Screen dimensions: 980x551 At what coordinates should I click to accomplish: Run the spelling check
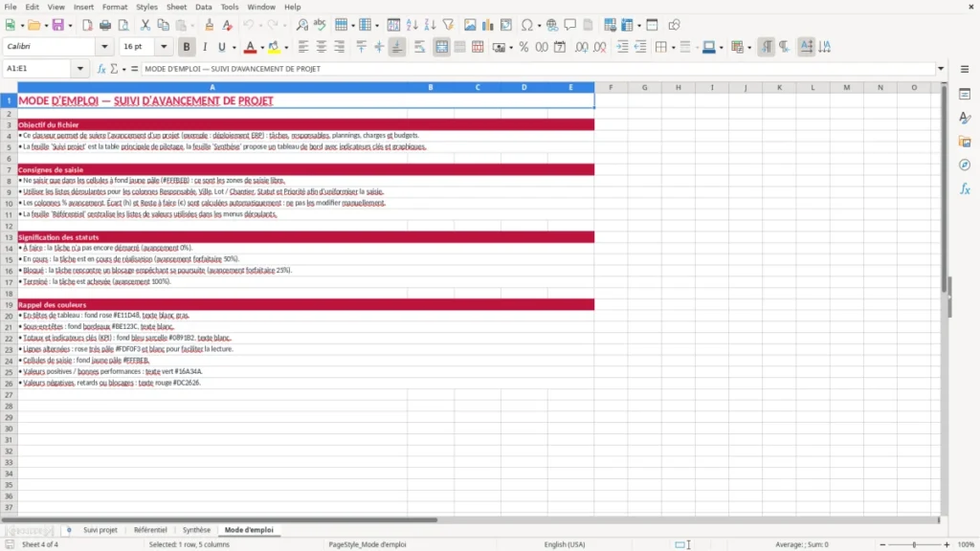[320, 25]
